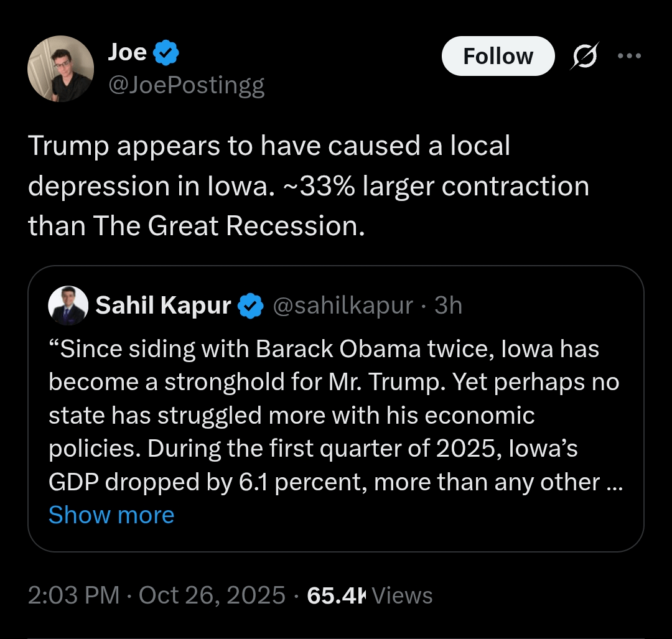This screenshot has width=672, height=639.
Task: Click the 'Oct 26, 2025' date
Action: click(x=212, y=595)
